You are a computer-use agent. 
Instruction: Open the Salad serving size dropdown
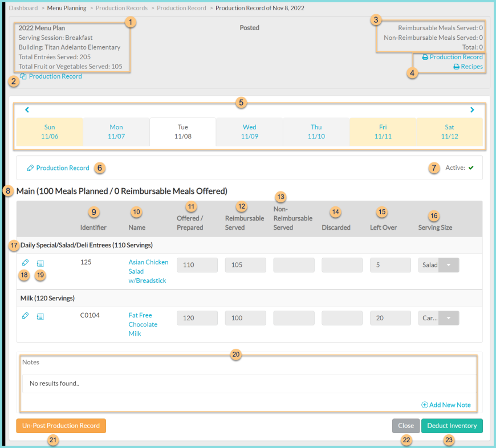click(x=449, y=264)
